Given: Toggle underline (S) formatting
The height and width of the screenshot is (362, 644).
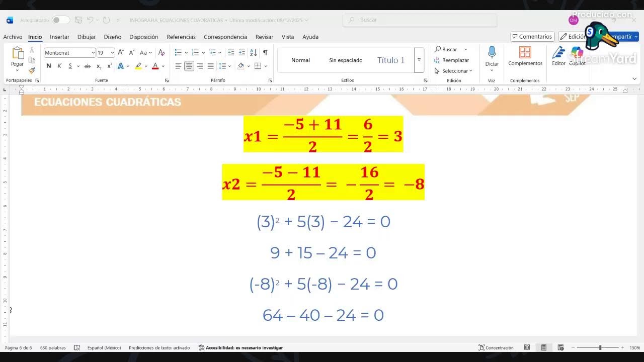Looking at the screenshot, I should coord(70,66).
